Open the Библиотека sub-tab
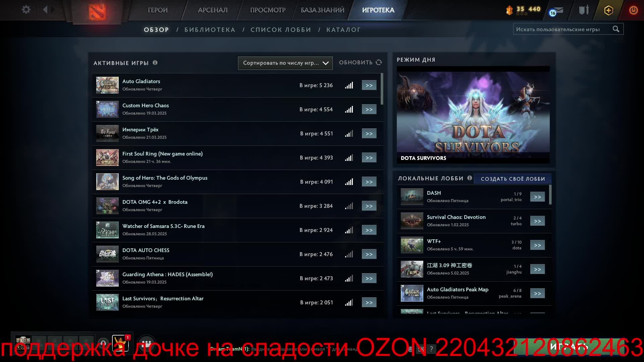 coord(210,30)
